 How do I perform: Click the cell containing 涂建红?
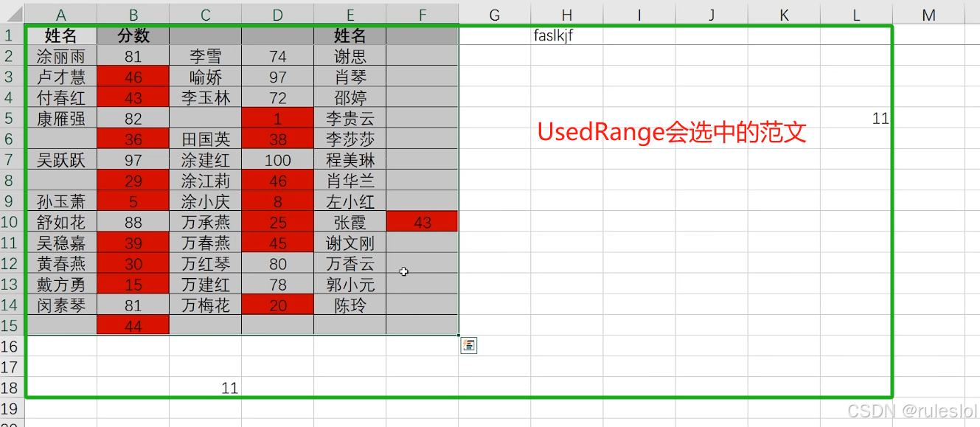pyautogui.click(x=206, y=160)
